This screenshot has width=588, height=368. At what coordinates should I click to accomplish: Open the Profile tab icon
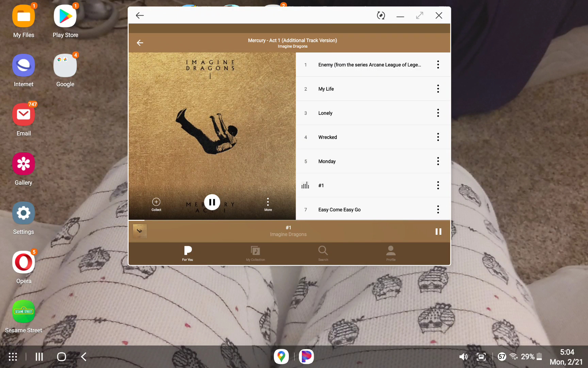click(x=391, y=251)
